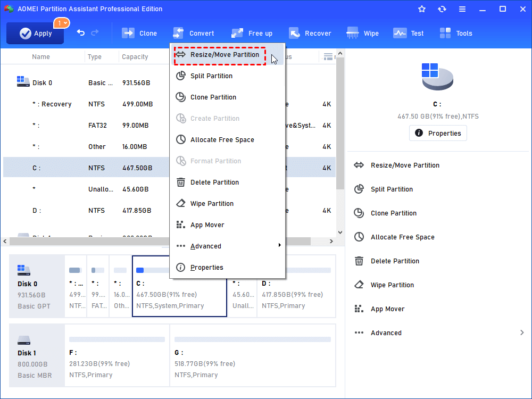532x399 pixels.
Task: Click the favorites star icon in title bar
Action: [422, 9]
